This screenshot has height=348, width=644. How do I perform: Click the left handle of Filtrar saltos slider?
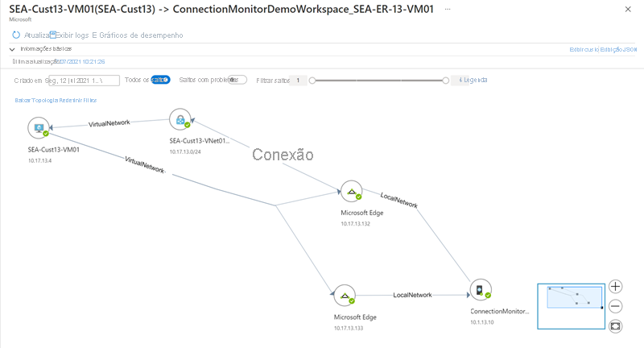pos(312,81)
